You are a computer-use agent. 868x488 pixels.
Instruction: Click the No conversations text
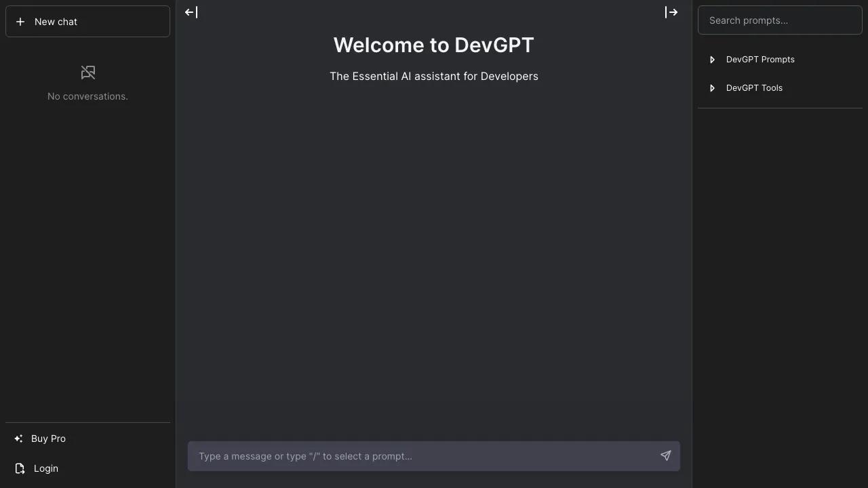pyautogui.click(x=87, y=96)
